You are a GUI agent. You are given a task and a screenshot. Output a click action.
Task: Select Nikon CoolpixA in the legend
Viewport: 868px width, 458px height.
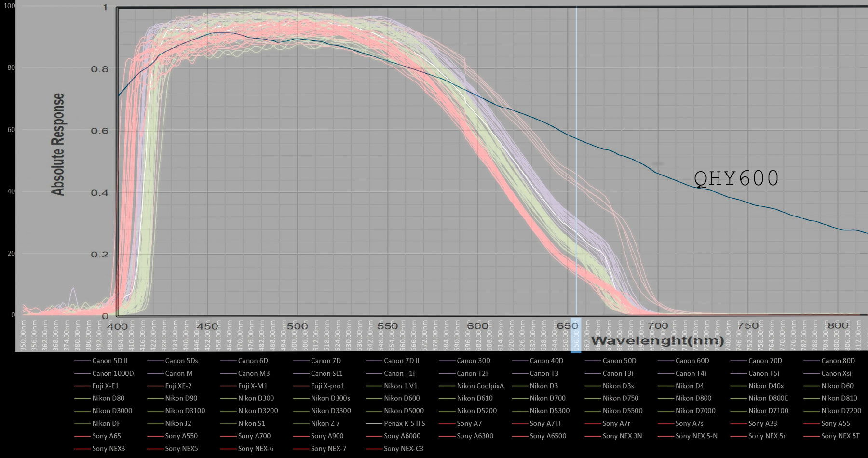tap(480, 386)
